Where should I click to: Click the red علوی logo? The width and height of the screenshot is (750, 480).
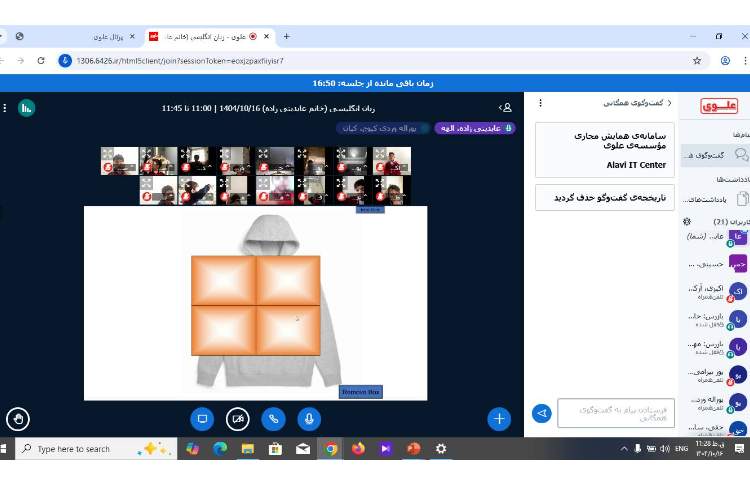tap(719, 106)
